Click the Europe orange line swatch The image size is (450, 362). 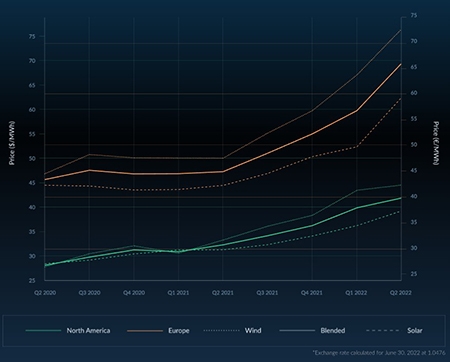click(145, 331)
